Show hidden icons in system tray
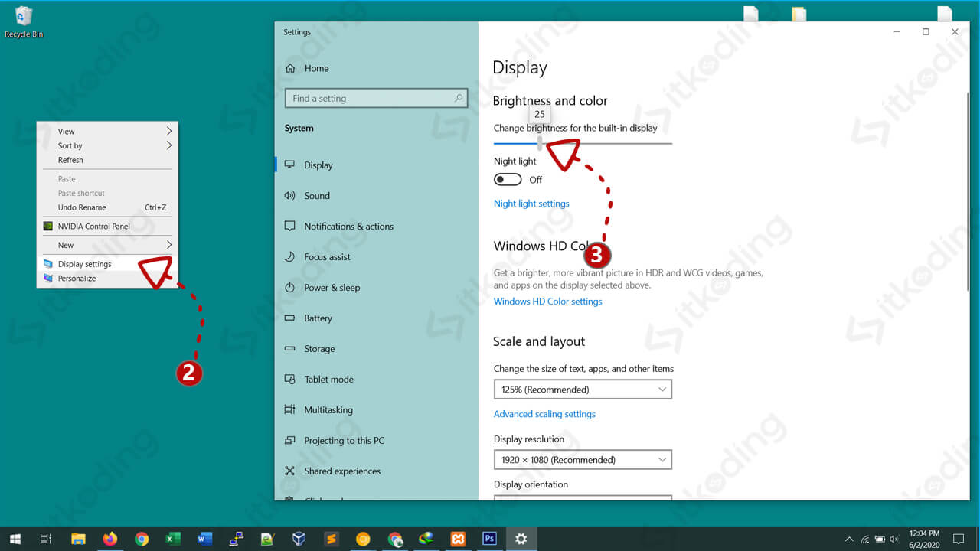 click(x=848, y=539)
